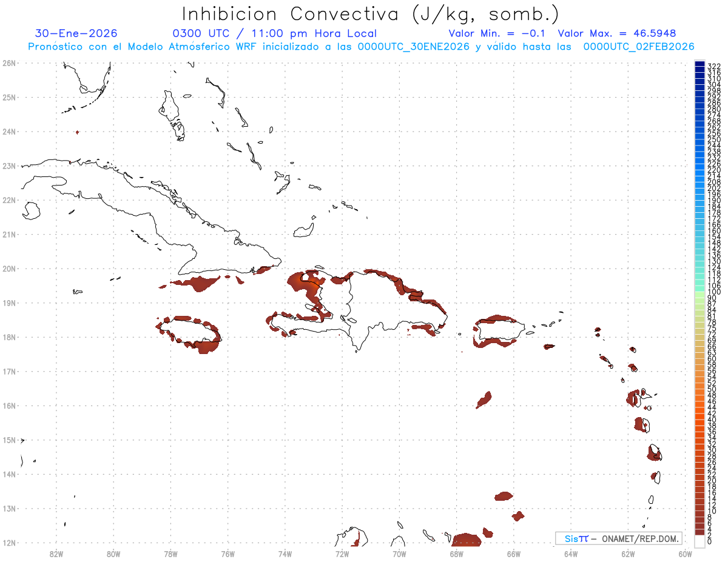Click the '20N' latitude label
Screen dimensions: 728x562
pos(8,269)
